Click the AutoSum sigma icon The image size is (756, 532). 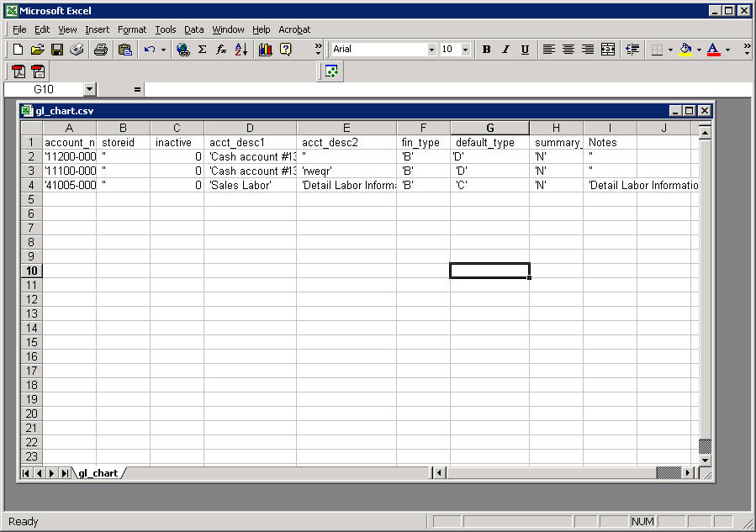click(202, 50)
